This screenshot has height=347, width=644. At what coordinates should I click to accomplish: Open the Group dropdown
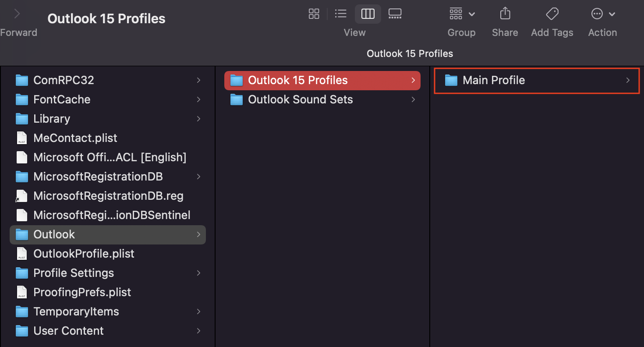coord(462,14)
